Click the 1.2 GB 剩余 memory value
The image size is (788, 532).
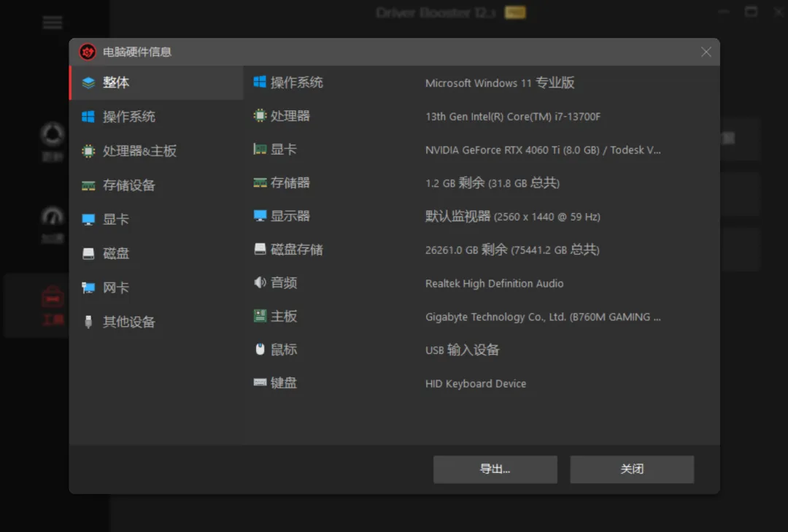492,183
